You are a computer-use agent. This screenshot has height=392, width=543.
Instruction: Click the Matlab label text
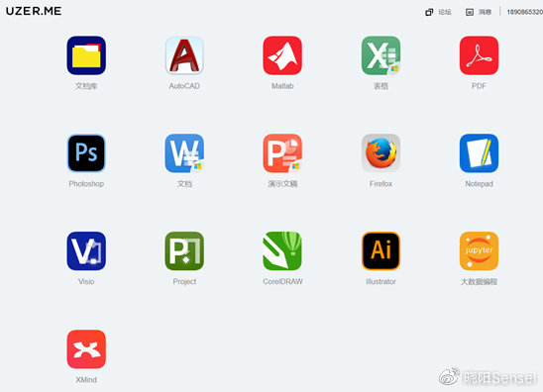coord(282,86)
